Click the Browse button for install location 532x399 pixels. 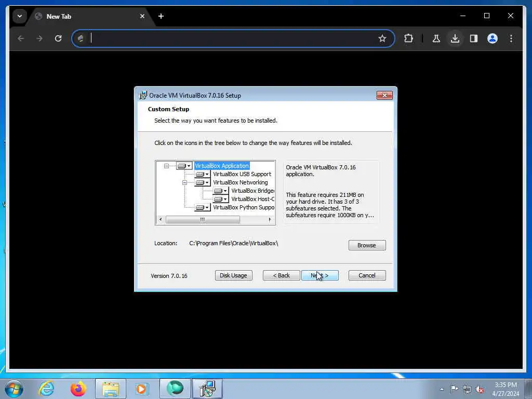[x=367, y=245]
